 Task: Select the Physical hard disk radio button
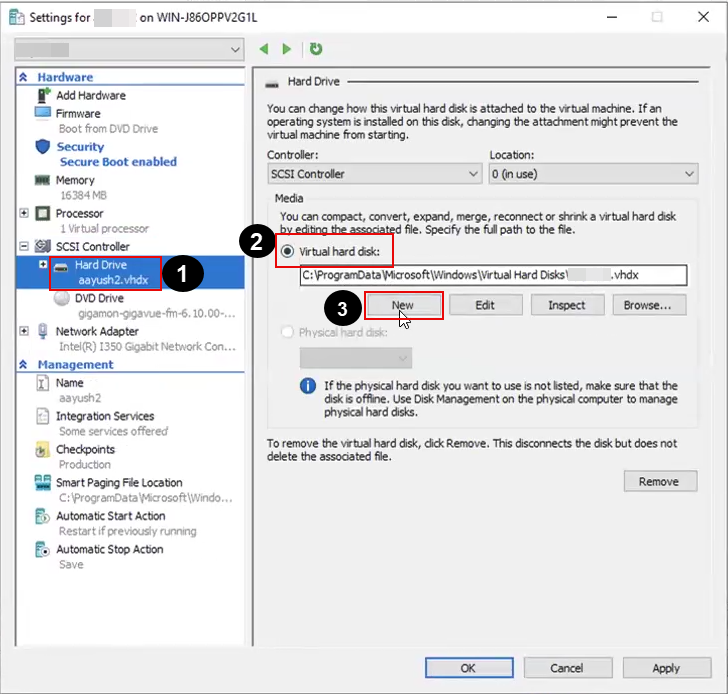[x=288, y=332]
